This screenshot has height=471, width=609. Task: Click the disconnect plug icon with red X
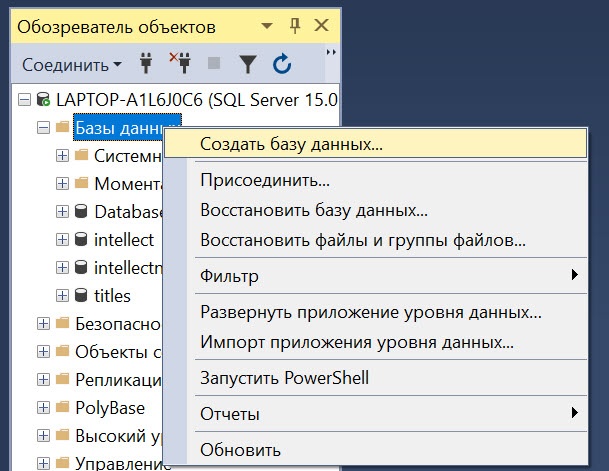(180, 65)
